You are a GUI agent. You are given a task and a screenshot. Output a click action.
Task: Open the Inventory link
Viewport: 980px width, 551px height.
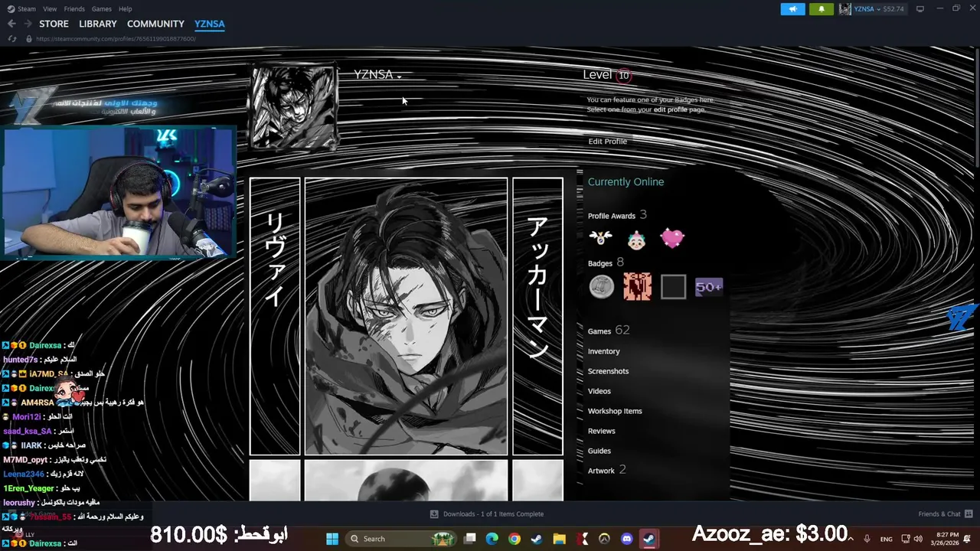[604, 351]
